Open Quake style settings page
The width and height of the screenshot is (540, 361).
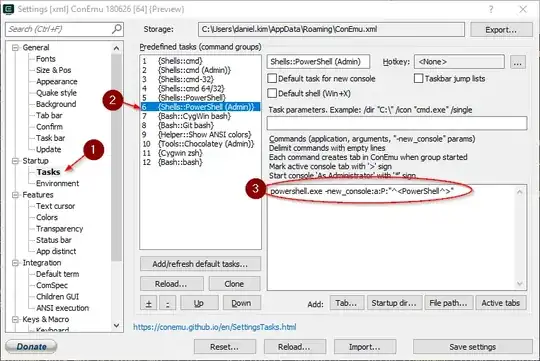(x=56, y=93)
